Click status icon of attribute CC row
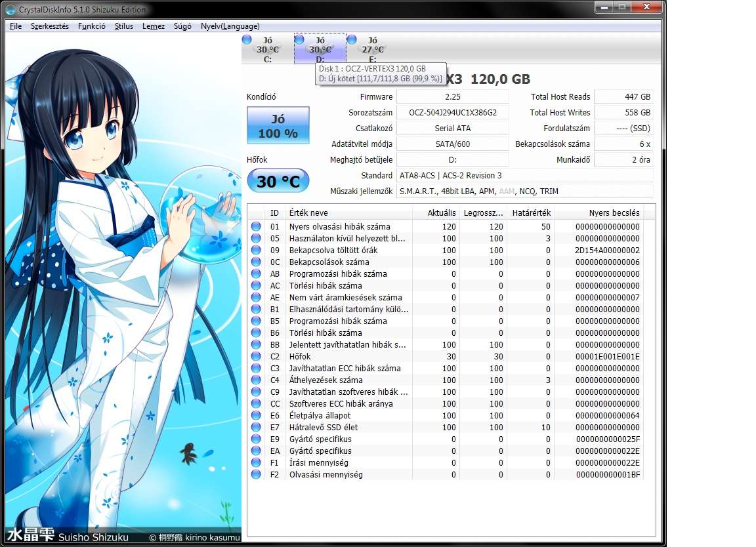Viewport: 756px width, 547px height. point(256,403)
